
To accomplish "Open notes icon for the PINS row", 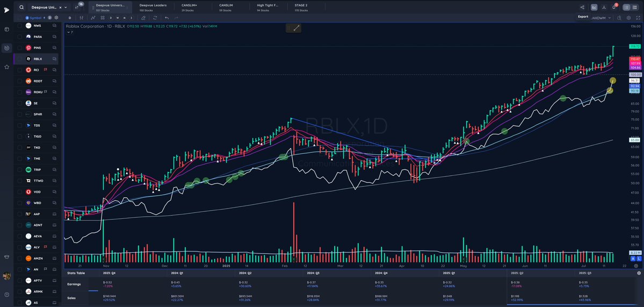I will coord(54,48).
